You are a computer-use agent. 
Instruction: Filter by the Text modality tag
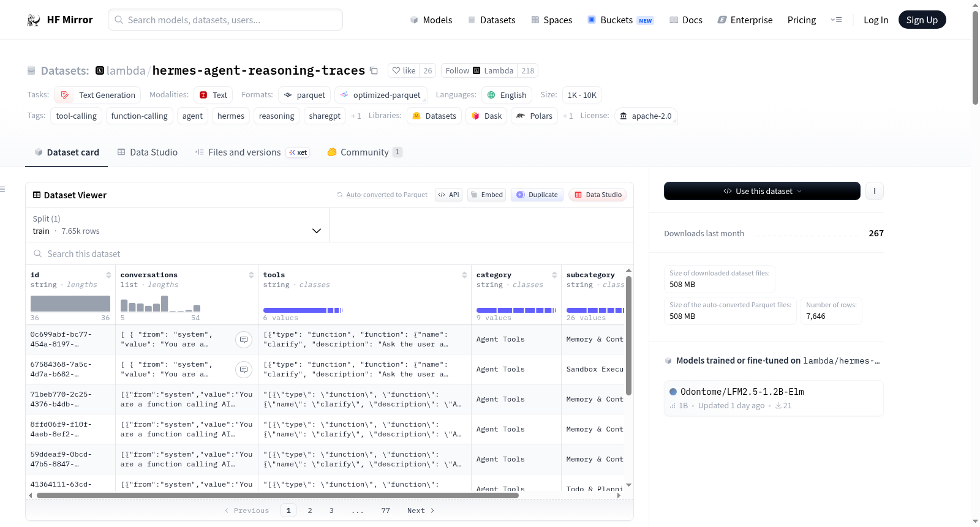(213, 95)
